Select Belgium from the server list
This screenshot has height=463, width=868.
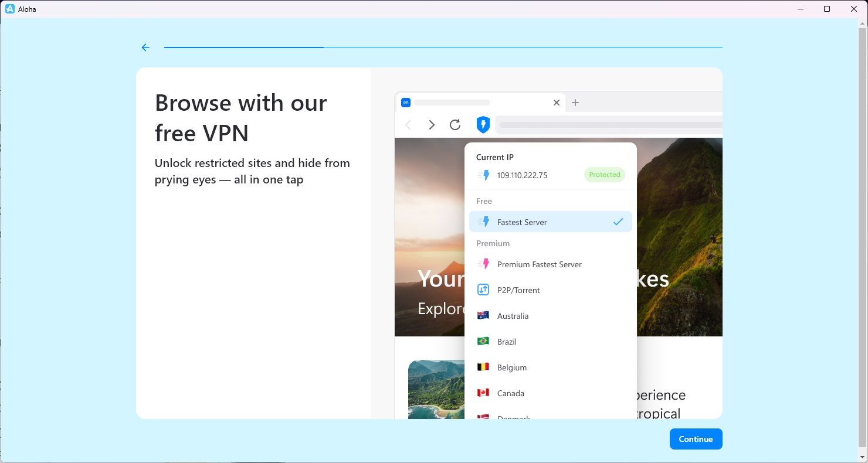click(x=551, y=367)
